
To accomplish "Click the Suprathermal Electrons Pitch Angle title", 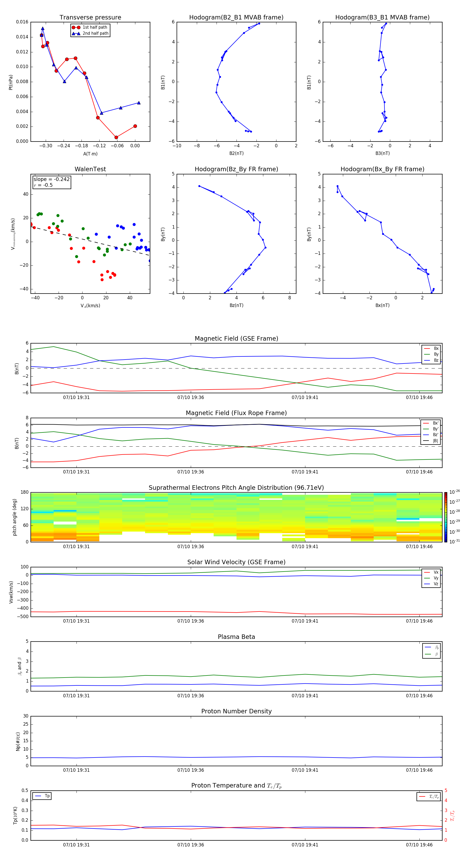I will tap(236, 488).
